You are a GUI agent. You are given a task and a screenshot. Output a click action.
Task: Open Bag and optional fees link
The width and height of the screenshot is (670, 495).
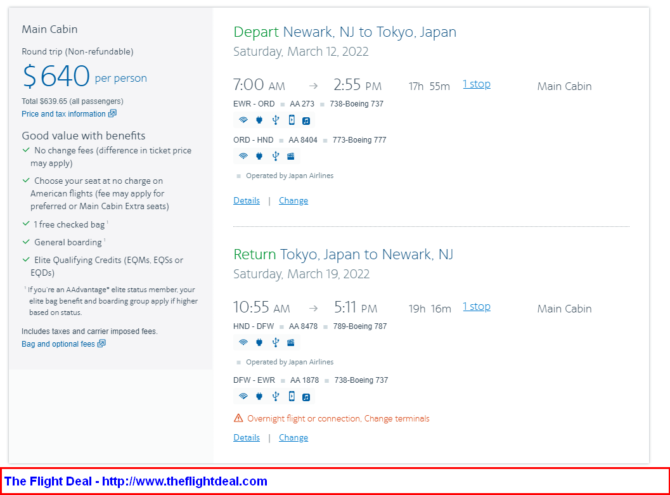63,344
